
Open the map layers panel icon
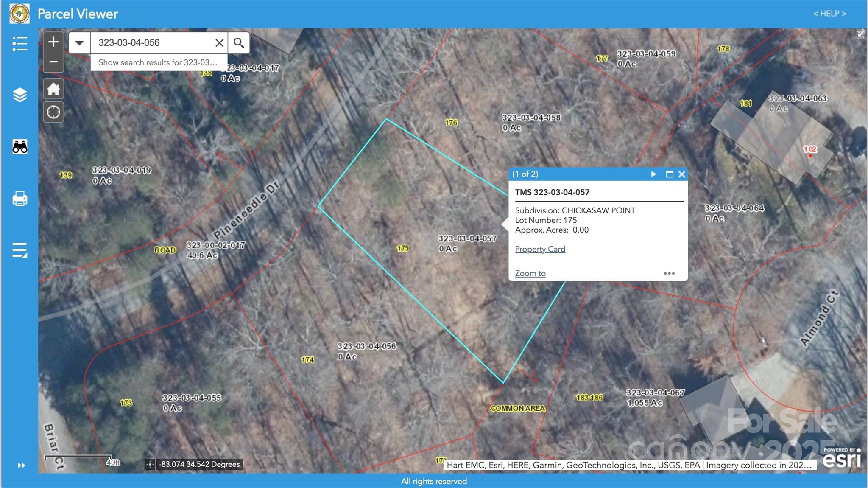tap(20, 95)
